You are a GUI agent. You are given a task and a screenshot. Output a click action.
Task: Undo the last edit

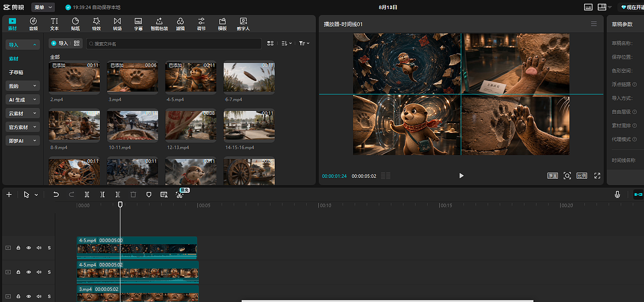click(56, 194)
